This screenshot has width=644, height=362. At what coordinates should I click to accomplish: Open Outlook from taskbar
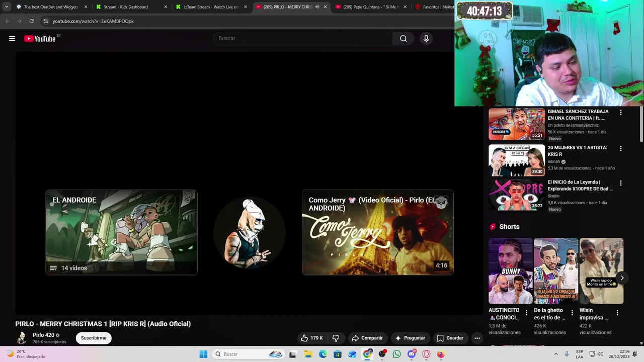coord(352,354)
